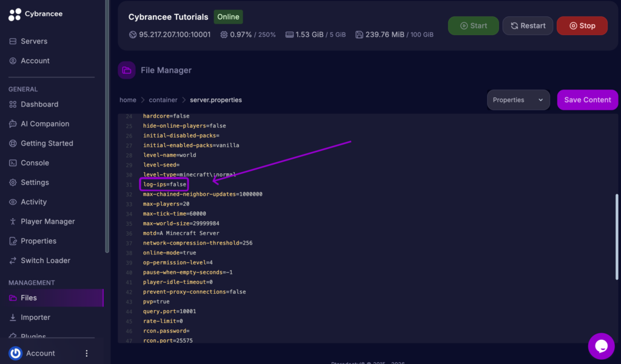The image size is (621, 364).
Task: Click the Activity eye icon
Action: tap(13, 202)
